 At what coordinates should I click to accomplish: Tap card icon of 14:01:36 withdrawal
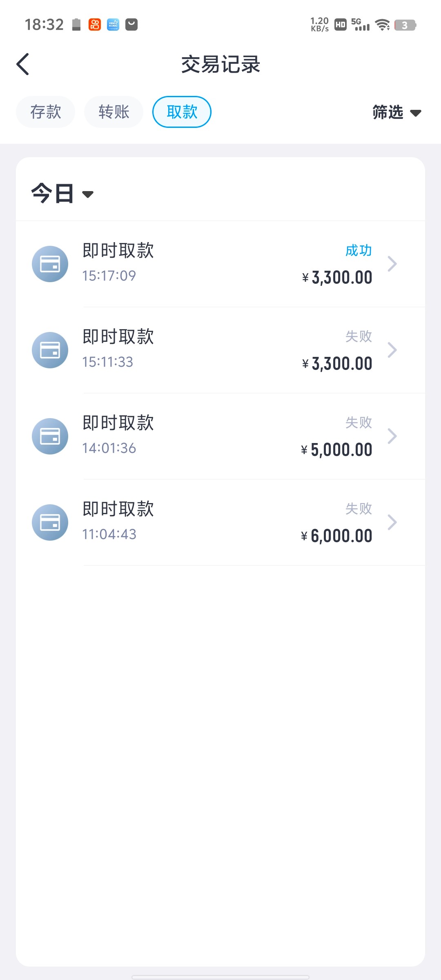tap(50, 436)
